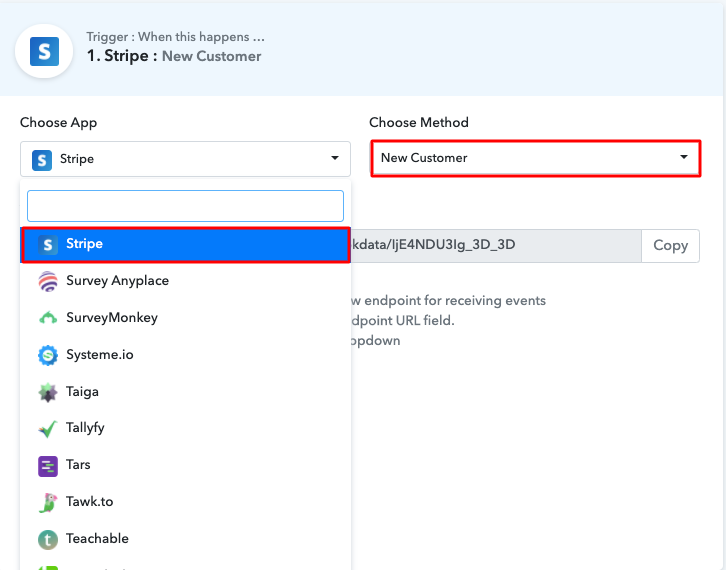The width and height of the screenshot is (726, 570).
Task: Select Tawk.to from the list
Action: pyautogui.click(x=185, y=502)
